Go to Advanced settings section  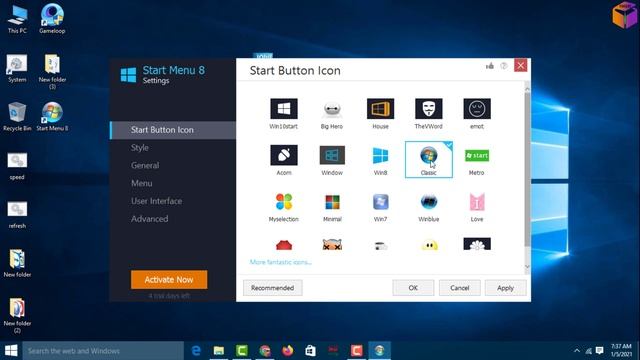click(149, 219)
